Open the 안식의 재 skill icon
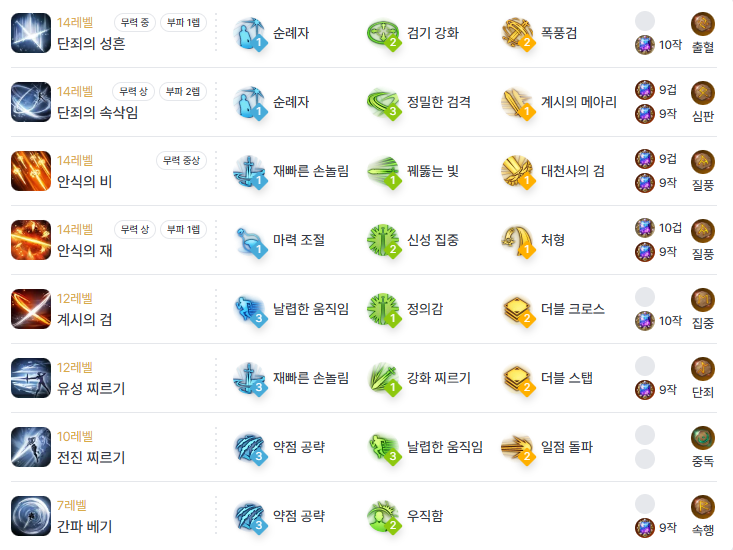Image resolution: width=733 pixels, height=550 pixels. (x=31, y=240)
